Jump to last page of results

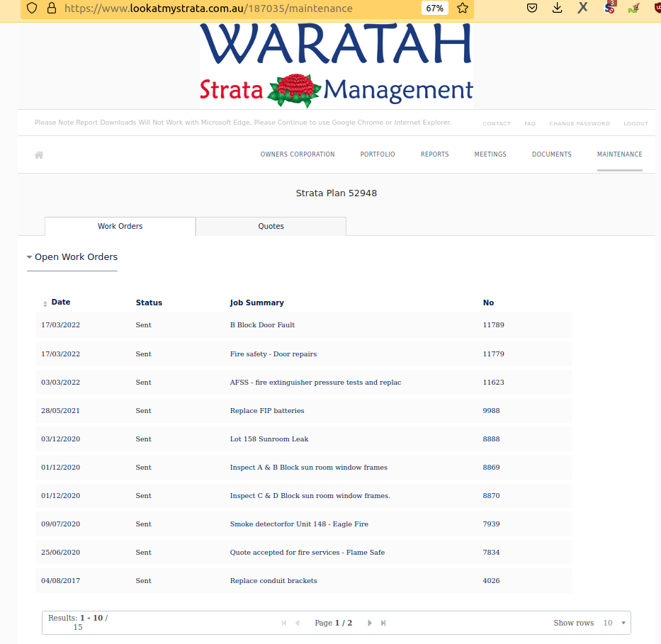[383, 623]
